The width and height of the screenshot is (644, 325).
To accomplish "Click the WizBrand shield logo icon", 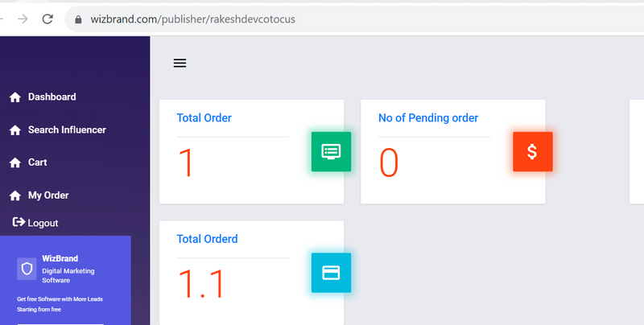I will (27, 269).
